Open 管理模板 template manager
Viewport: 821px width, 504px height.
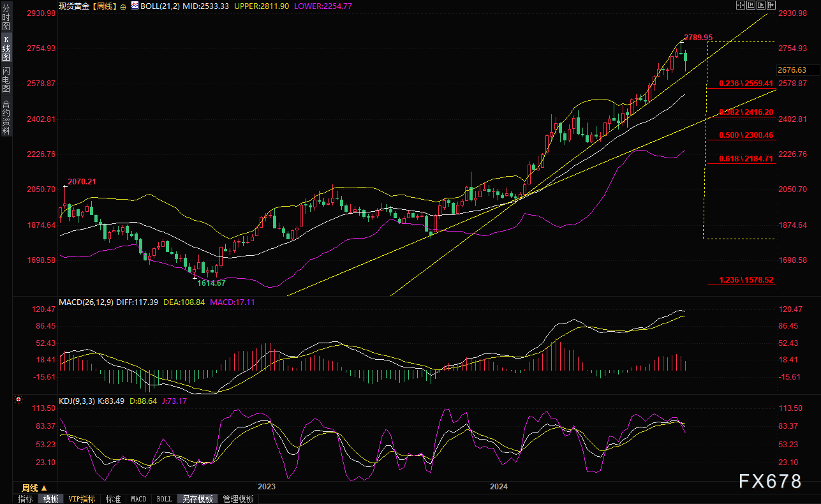(238, 499)
